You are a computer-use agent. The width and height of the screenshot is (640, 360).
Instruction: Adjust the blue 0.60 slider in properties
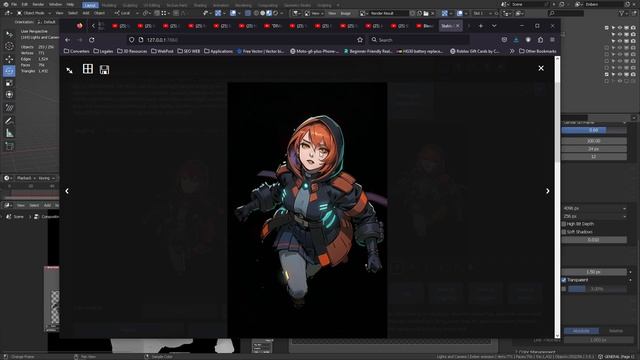tap(594, 130)
